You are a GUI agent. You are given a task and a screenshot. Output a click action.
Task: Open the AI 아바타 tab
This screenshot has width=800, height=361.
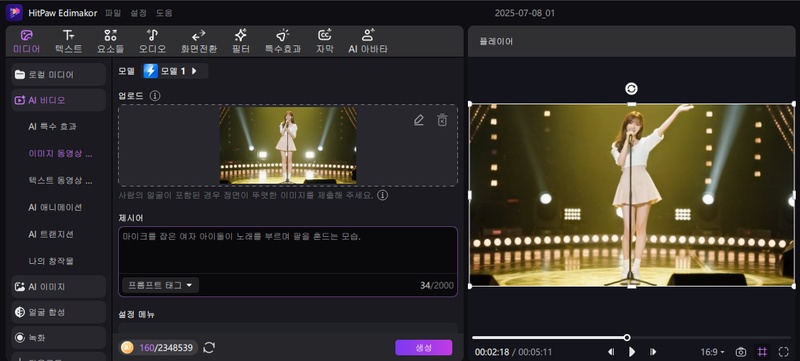(368, 41)
